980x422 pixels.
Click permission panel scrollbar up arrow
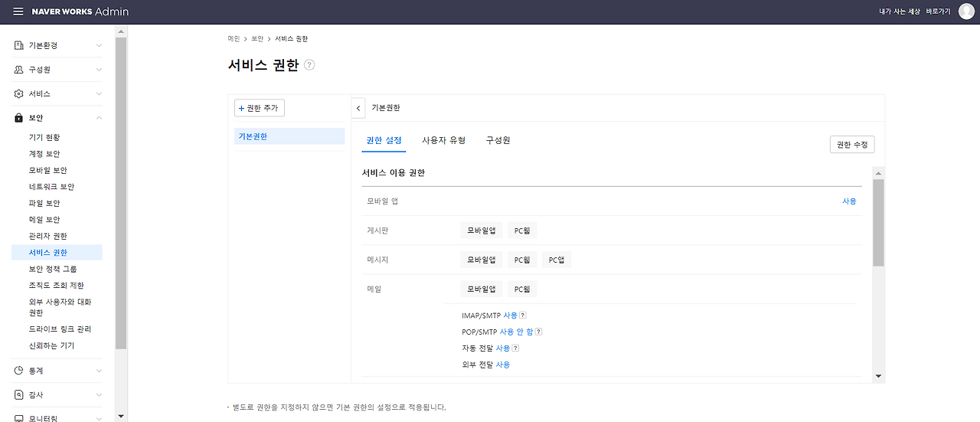coord(878,172)
